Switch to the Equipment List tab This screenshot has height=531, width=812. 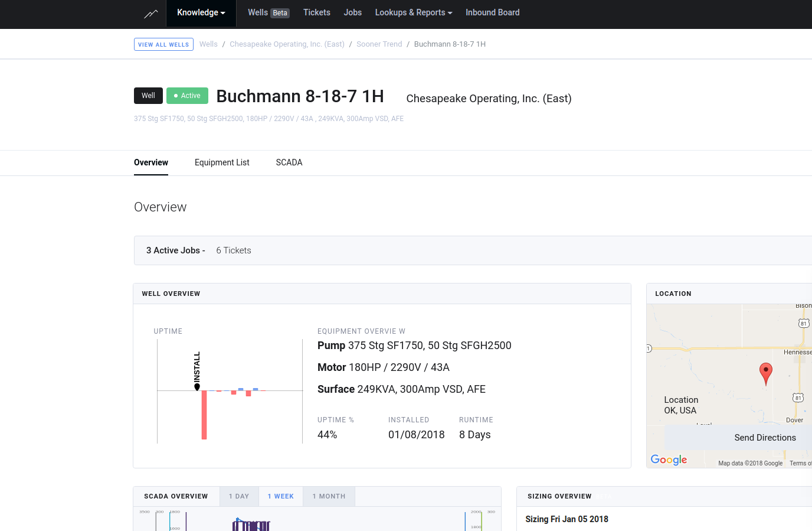pos(222,162)
